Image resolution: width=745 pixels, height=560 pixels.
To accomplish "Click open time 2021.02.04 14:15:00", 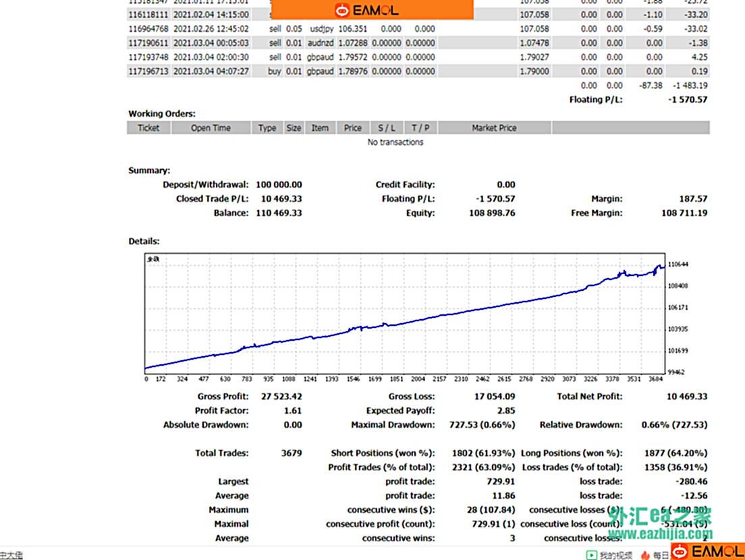I will pyautogui.click(x=211, y=15).
